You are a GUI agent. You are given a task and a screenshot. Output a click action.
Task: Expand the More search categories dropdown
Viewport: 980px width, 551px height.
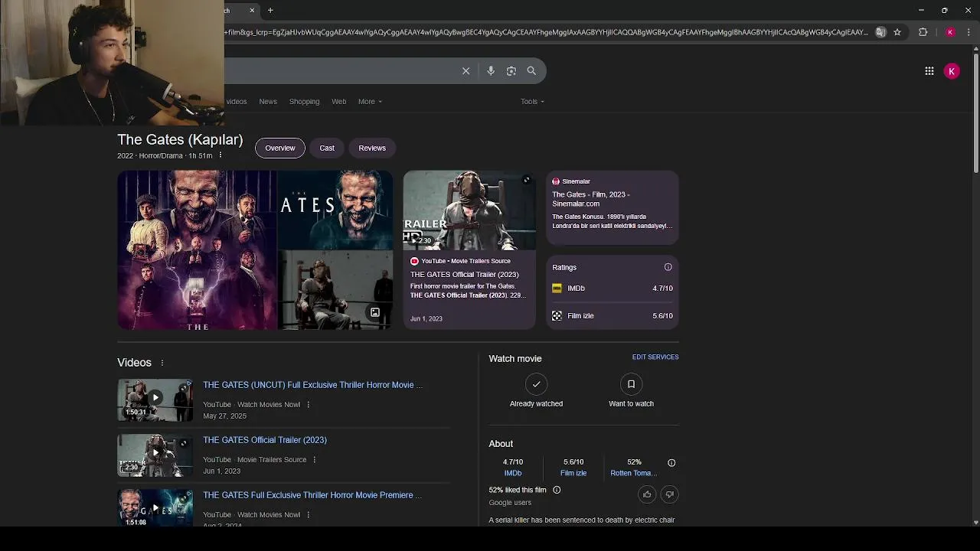370,102
